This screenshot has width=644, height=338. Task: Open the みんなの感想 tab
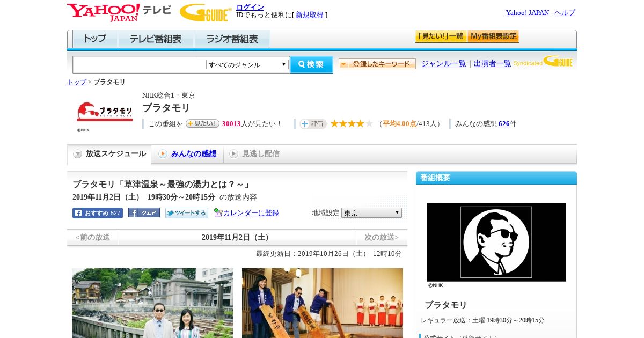[x=187, y=154]
